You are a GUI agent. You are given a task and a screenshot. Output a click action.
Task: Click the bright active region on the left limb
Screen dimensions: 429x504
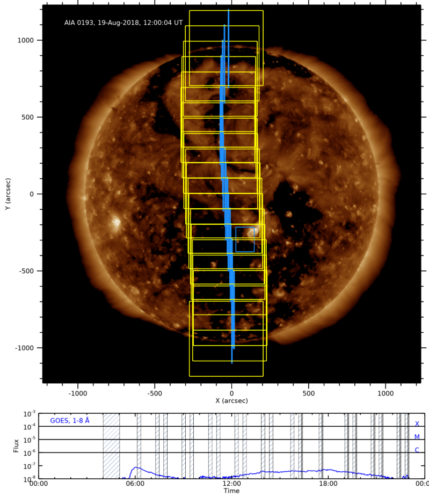point(115,223)
